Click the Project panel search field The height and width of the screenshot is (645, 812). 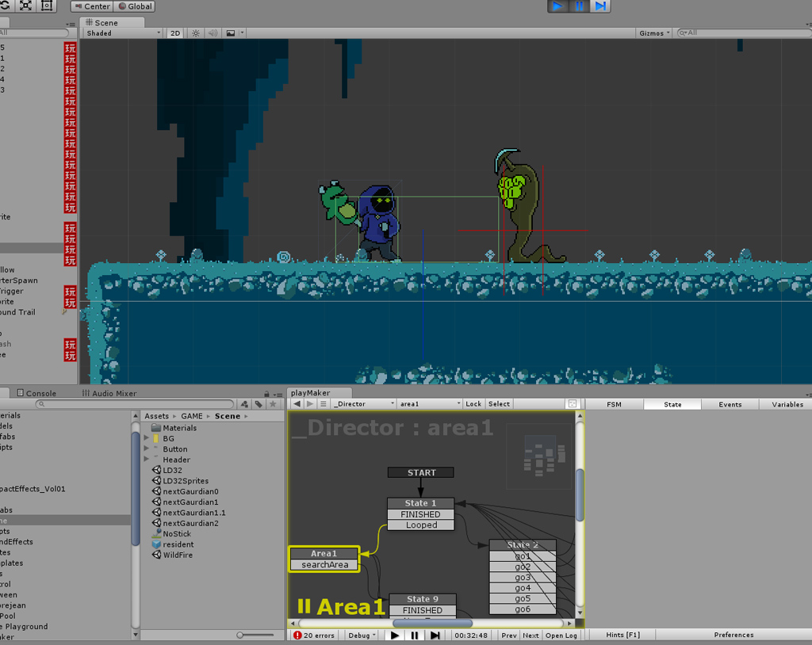pos(135,404)
